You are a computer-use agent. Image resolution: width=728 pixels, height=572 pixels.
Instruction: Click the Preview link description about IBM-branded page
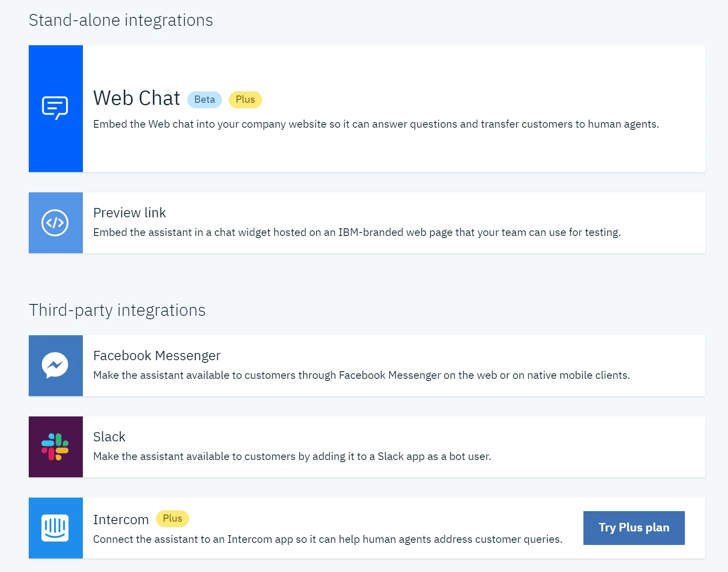(357, 233)
